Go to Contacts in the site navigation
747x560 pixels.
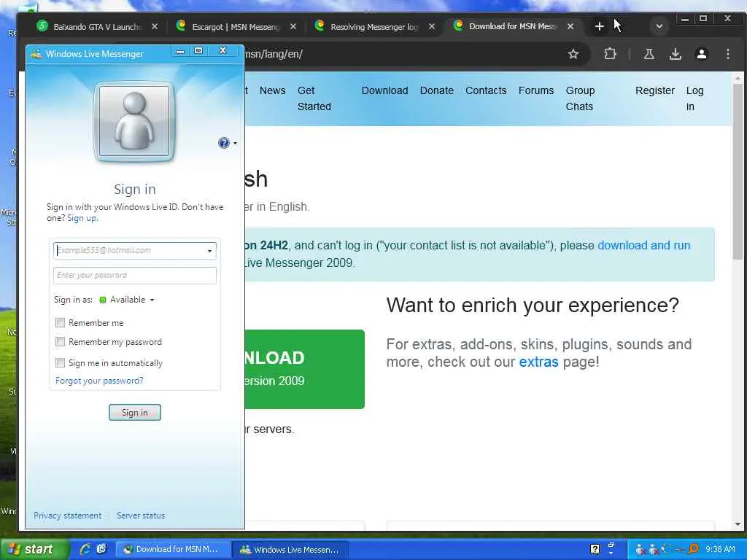(486, 90)
